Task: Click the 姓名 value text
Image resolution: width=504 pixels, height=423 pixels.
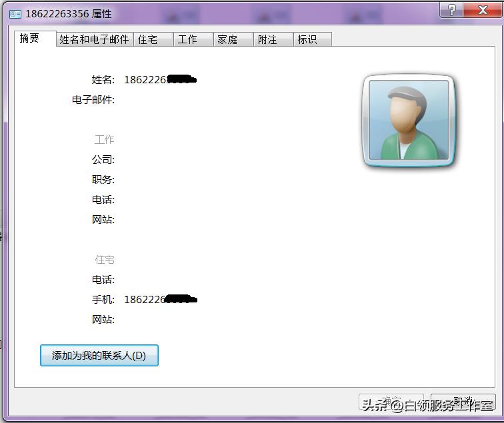Action: tap(160, 79)
